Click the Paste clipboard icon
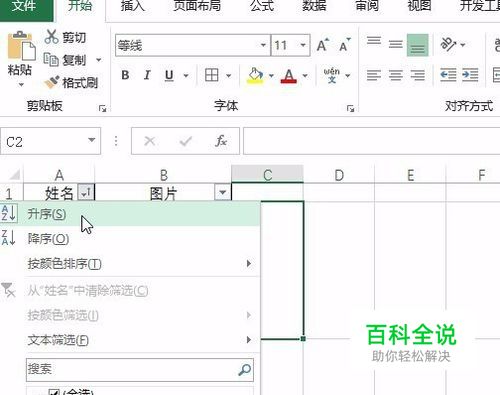Image resolution: width=500 pixels, height=395 pixels. 21,46
